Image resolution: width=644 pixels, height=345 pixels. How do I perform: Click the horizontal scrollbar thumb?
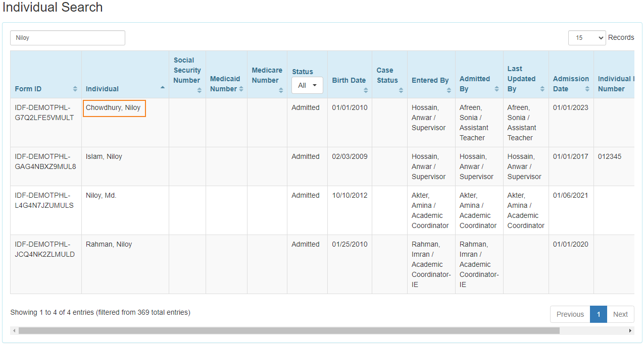tap(289, 331)
